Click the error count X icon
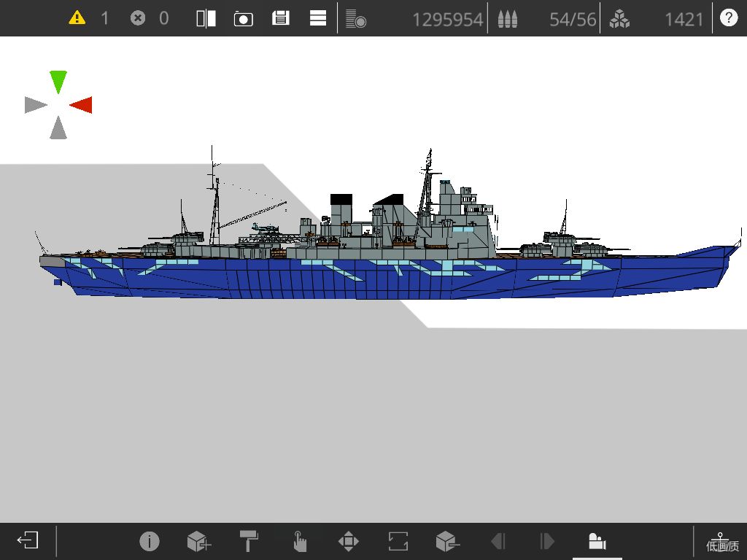This screenshot has height=560, width=747. click(138, 18)
